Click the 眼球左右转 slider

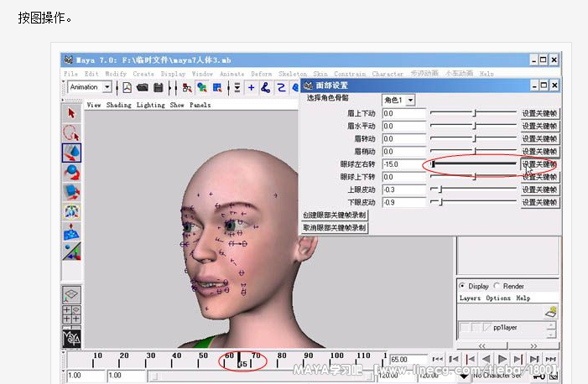473,163
